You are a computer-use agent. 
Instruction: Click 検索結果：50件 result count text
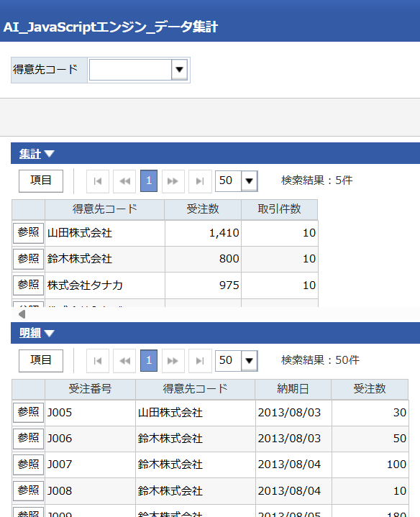(x=320, y=360)
